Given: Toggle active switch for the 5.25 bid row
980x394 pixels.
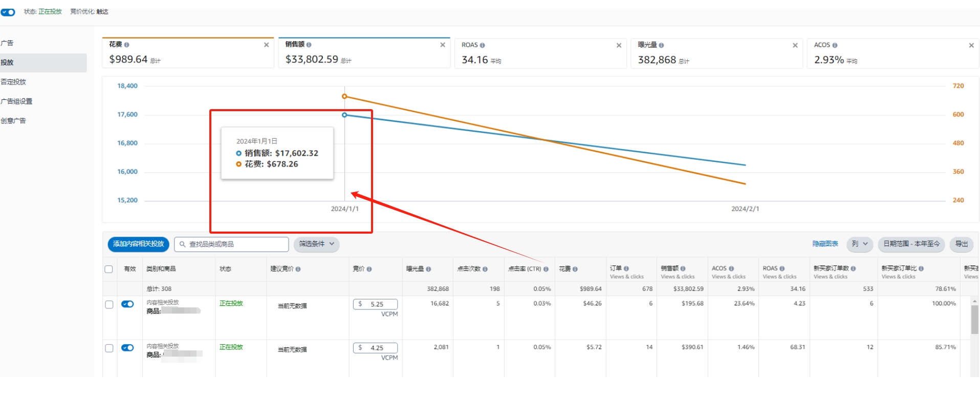Looking at the screenshot, I should click(127, 304).
